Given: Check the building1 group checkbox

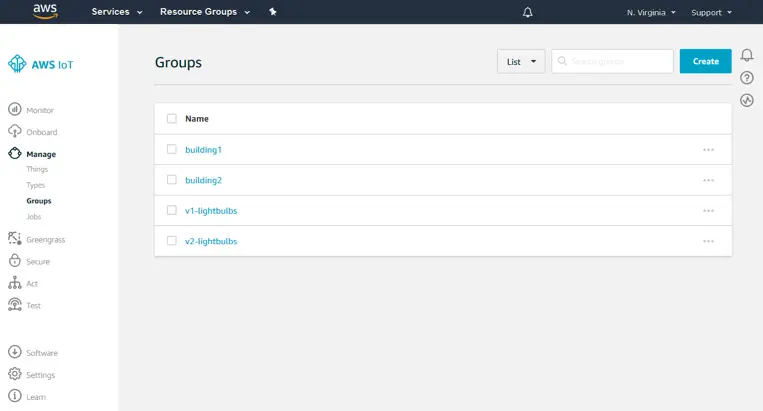Looking at the screenshot, I should pyautogui.click(x=172, y=149).
